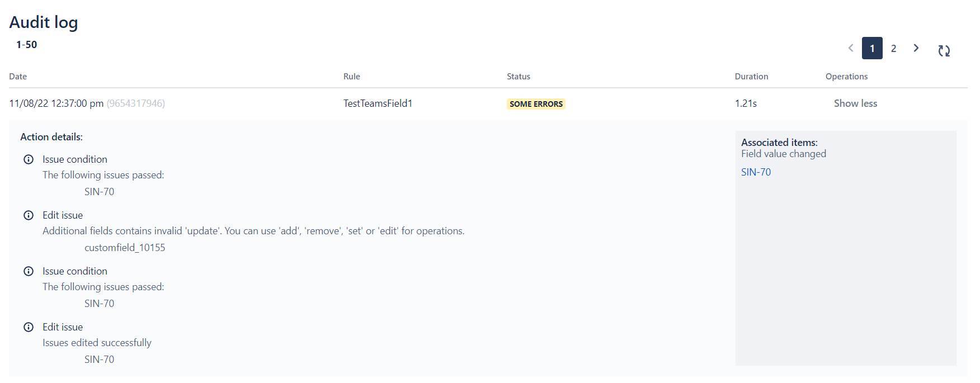Screen dimensions: 980x383
Task: Go to the previous page arrow
Action: click(851, 48)
